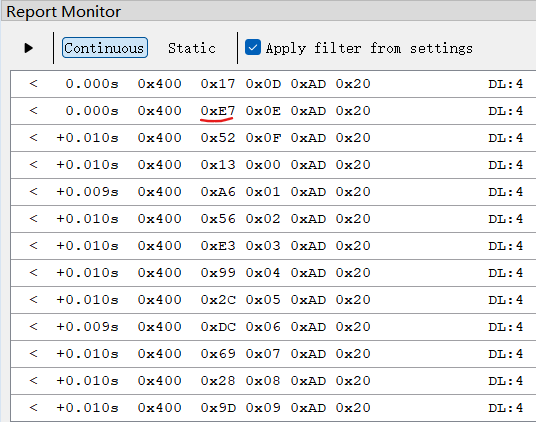The height and width of the screenshot is (422, 536).
Task: Start report capture with the play button
Action: (29, 48)
